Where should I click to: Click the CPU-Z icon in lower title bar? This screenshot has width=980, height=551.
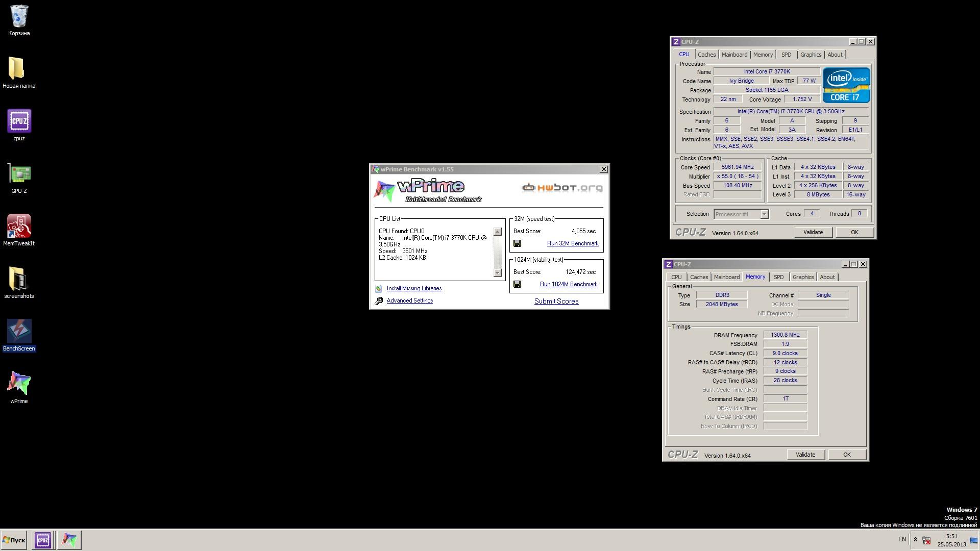tap(668, 264)
